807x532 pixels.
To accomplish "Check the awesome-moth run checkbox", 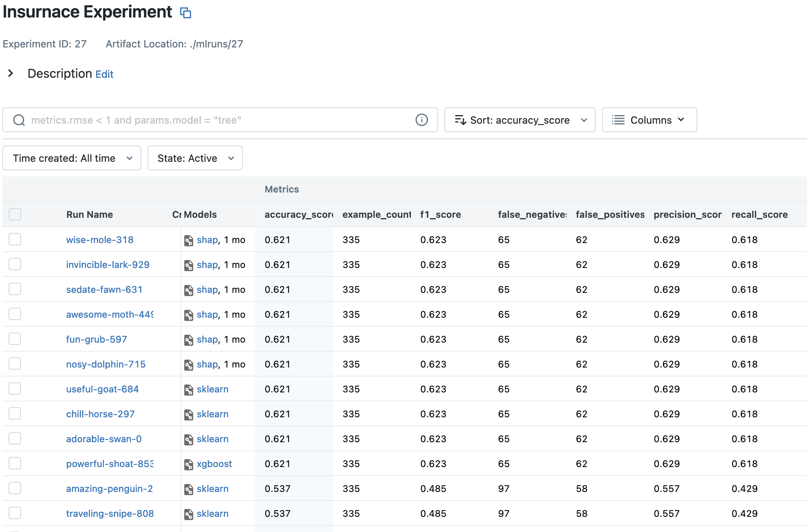I will tap(15, 314).
